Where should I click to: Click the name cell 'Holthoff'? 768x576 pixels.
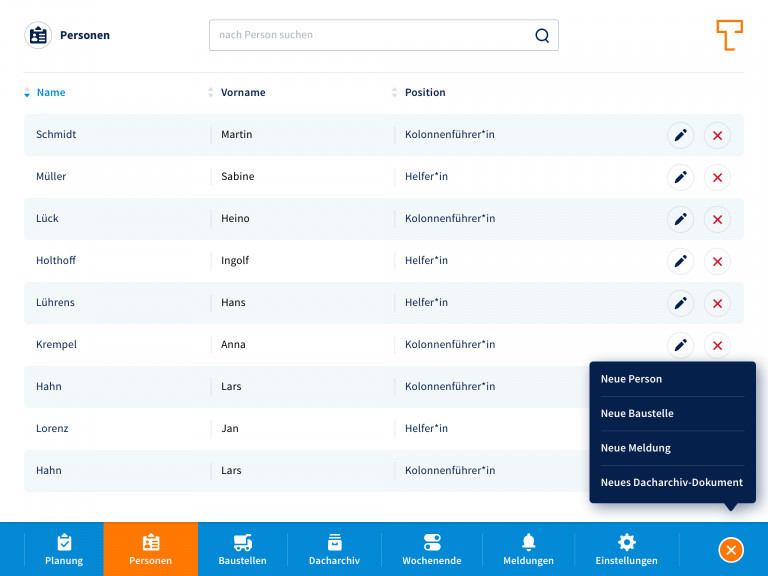point(56,261)
